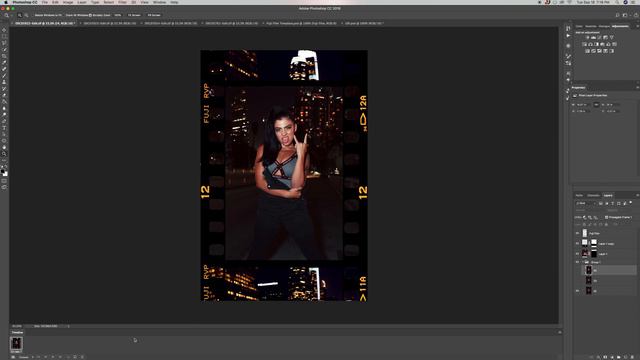Click the 100% zoom button
The height and width of the screenshot is (360, 640).
[x=118, y=15]
